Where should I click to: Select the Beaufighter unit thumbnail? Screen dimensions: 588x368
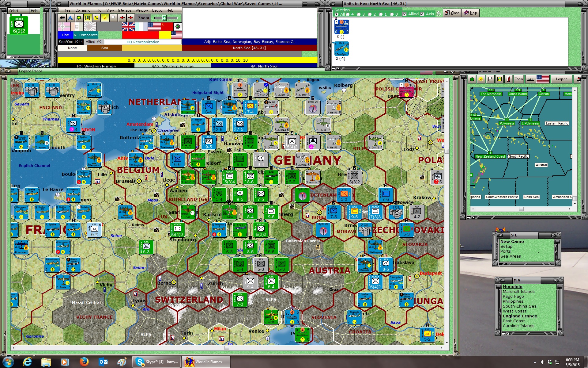coord(341,49)
